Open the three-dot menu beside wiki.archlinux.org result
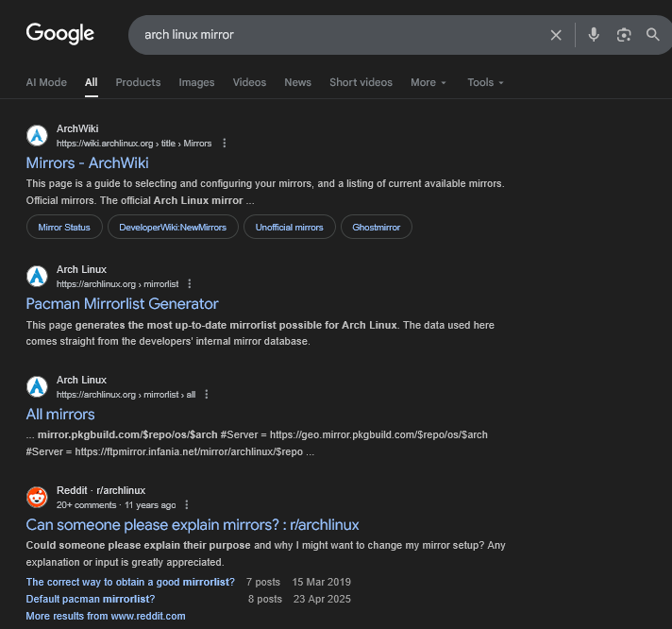Screen dimensions: 672x629 click(224, 144)
